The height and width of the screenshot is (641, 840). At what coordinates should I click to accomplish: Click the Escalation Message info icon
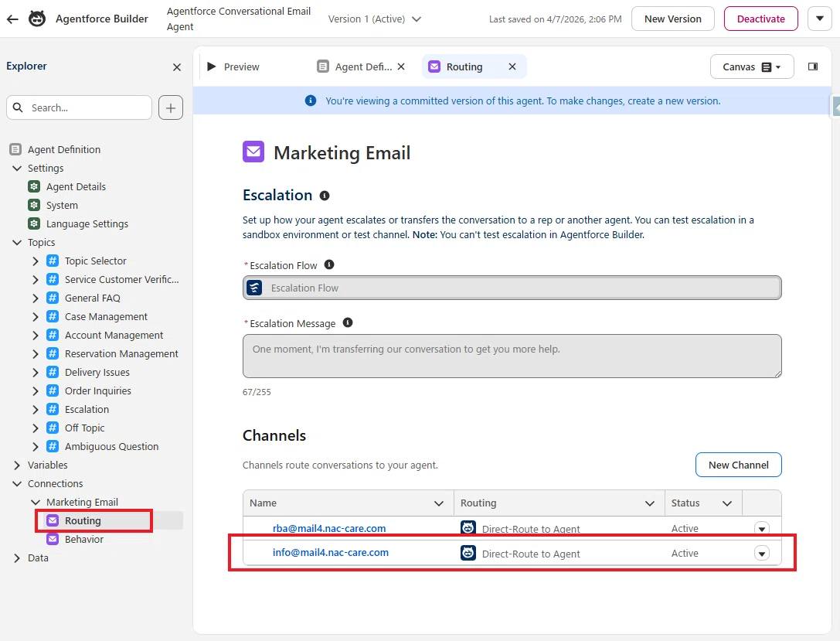(x=348, y=322)
